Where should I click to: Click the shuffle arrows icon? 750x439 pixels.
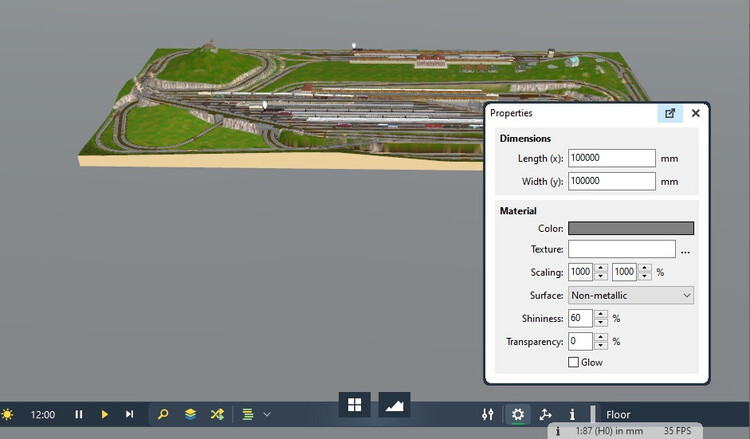click(216, 414)
